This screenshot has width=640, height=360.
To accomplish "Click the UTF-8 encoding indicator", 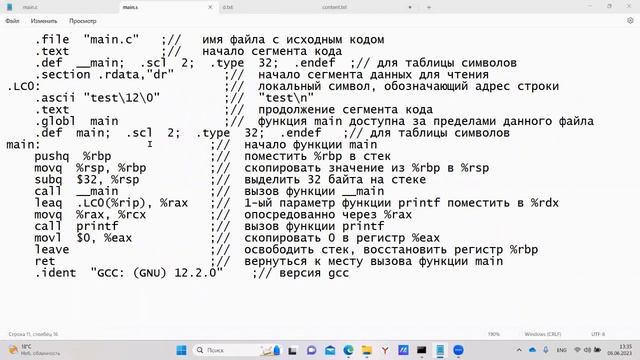I will click(598, 334).
